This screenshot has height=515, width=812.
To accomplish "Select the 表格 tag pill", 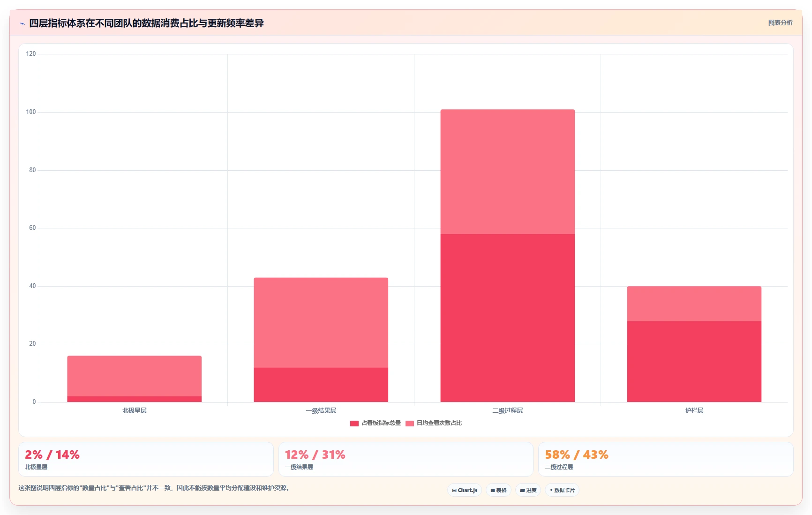I will (498, 490).
